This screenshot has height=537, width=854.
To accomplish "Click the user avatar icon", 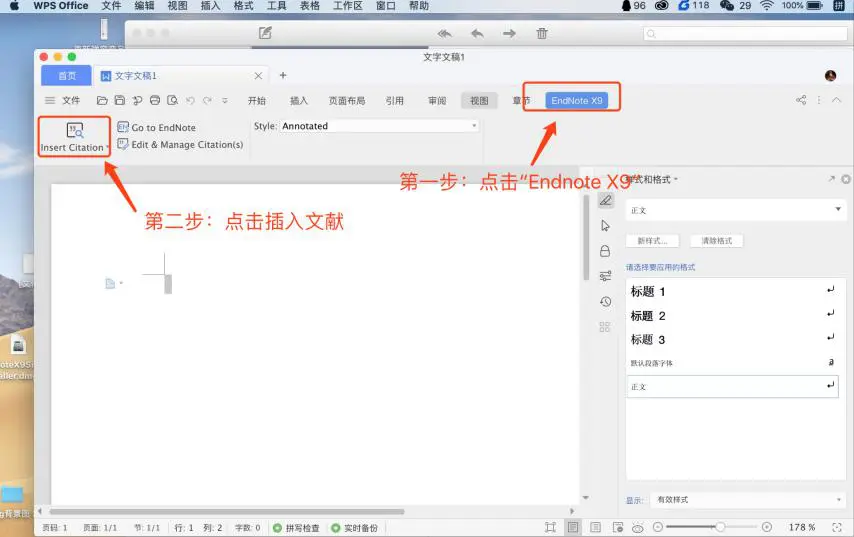I will click(830, 76).
